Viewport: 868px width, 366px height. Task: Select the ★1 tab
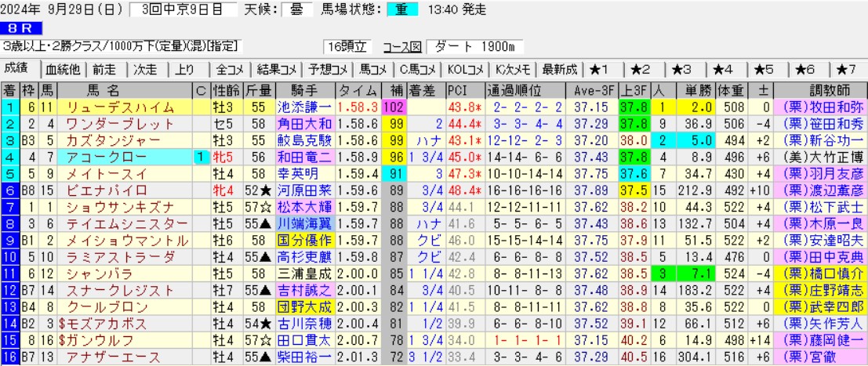tap(605, 68)
